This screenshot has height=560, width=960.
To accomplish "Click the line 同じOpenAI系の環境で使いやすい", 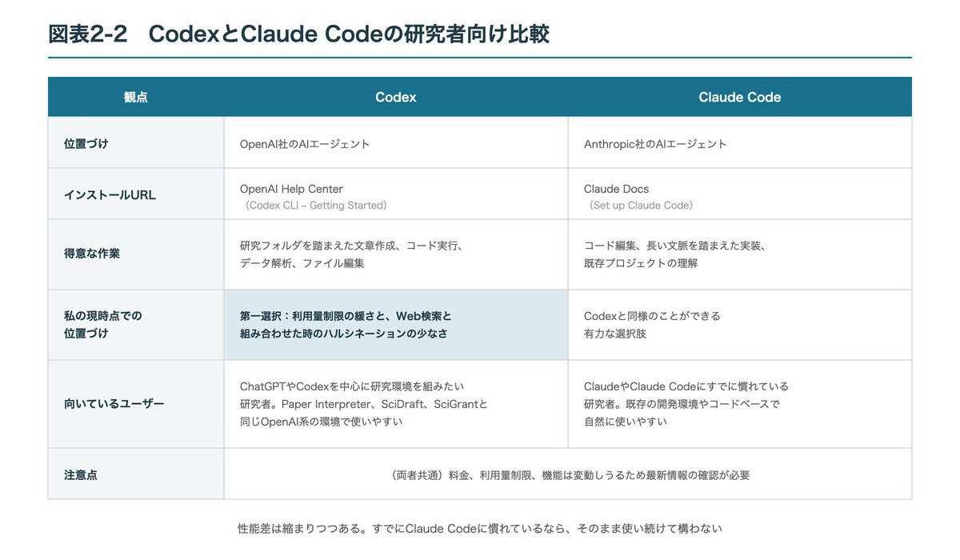I will (321, 422).
